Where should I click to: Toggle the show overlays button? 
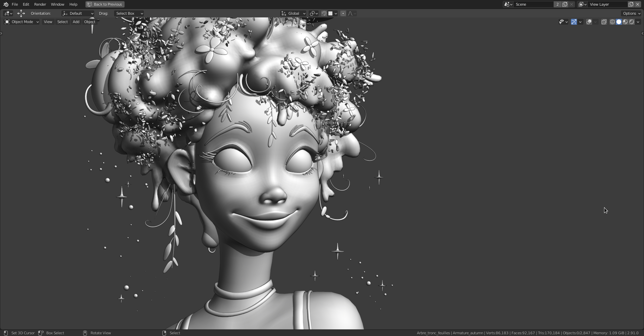tap(589, 22)
